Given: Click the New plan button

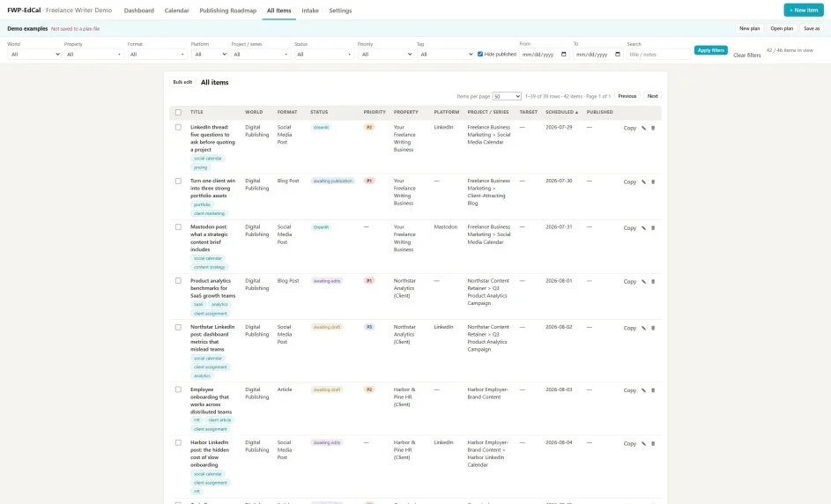Looking at the screenshot, I should (749, 28).
